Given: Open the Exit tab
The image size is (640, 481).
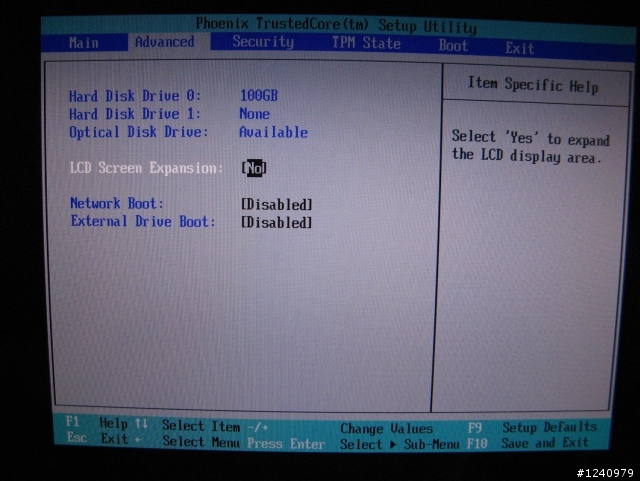Looking at the screenshot, I should (x=520, y=48).
